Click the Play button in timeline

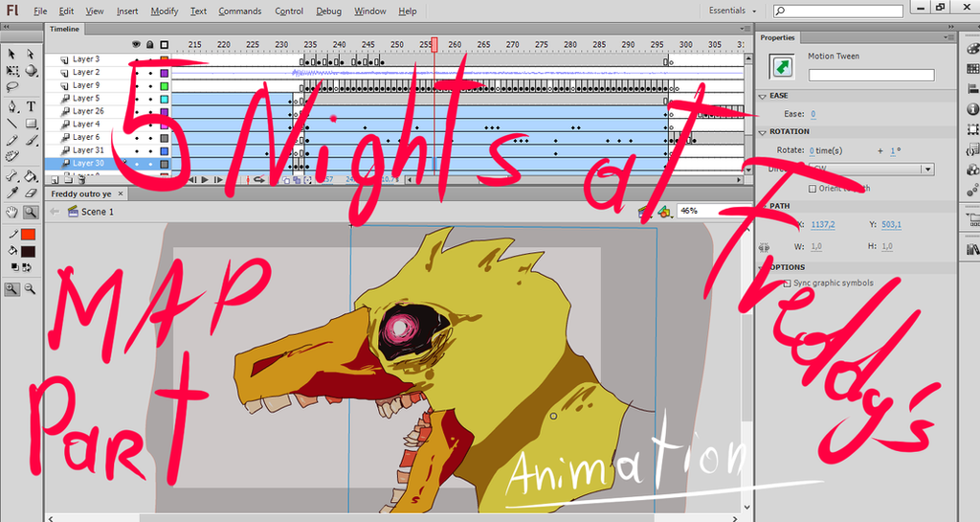205,180
